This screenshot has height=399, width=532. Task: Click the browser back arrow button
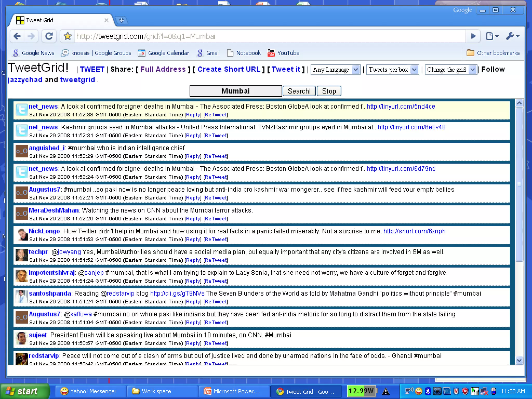click(x=17, y=36)
